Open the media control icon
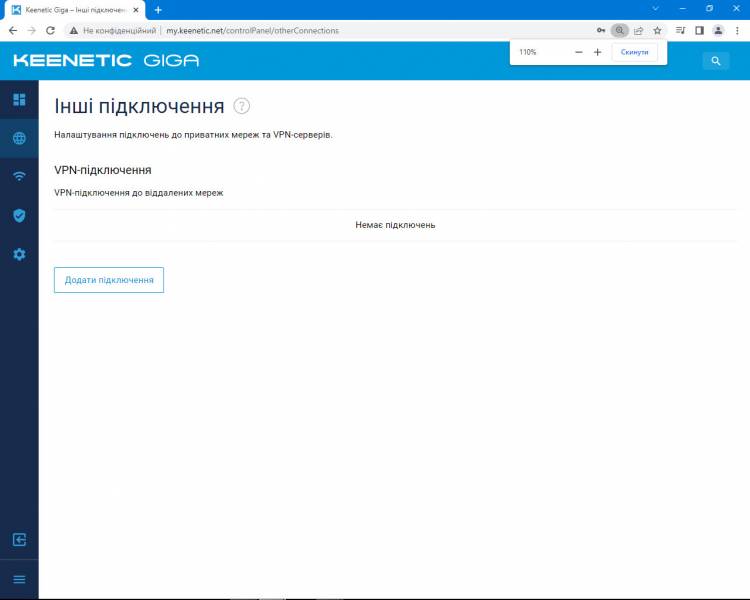The width and height of the screenshot is (750, 600). (x=680, y=30)
